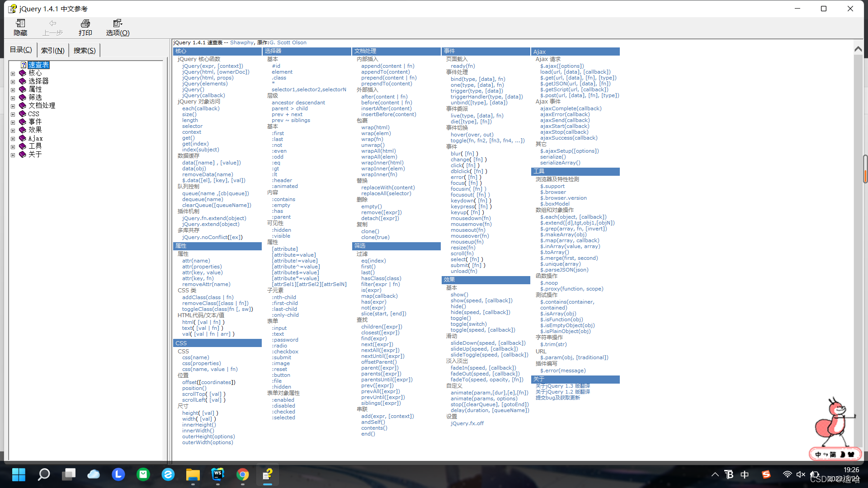Screen dimensions: 868x488
Task: Expand the CSS tree node
Action: pos(13,114)
